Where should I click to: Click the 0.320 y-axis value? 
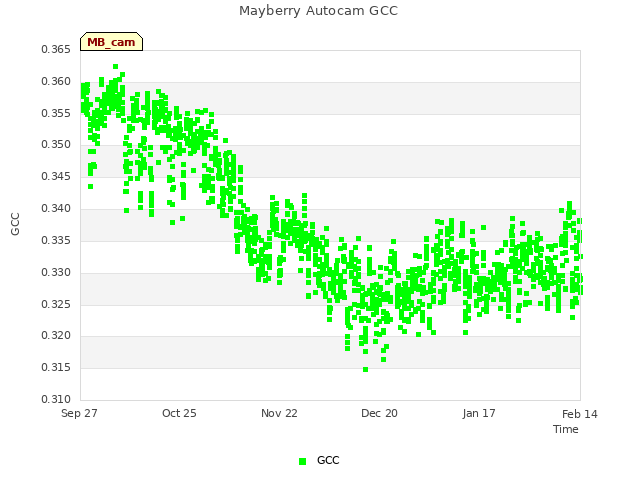pos(56,336)
